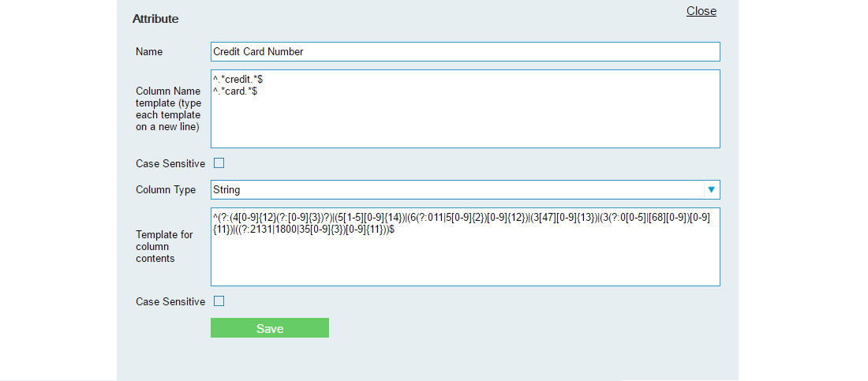
Task: Click the Column Type label
Action: pyautogui.click(x=165, y=190)
